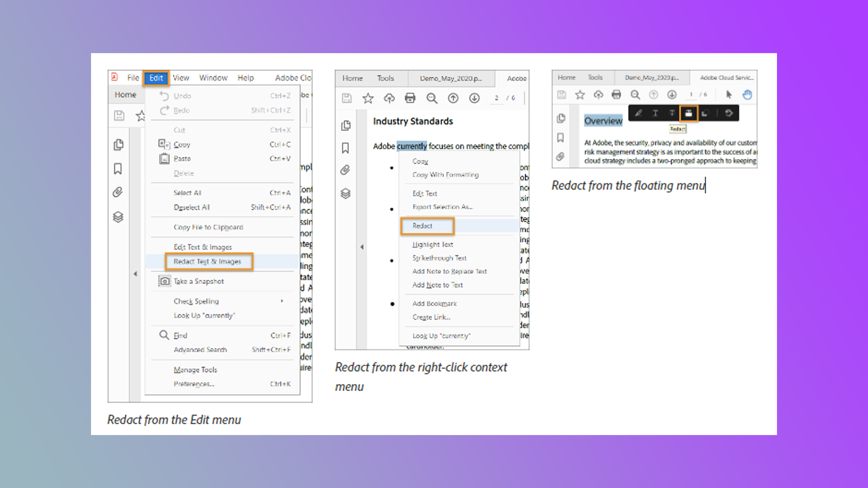Image resolution: width=868 pixels, height=488 pixels.
Task: Enable the Hand tool for panning
Action: click(747, 95)
